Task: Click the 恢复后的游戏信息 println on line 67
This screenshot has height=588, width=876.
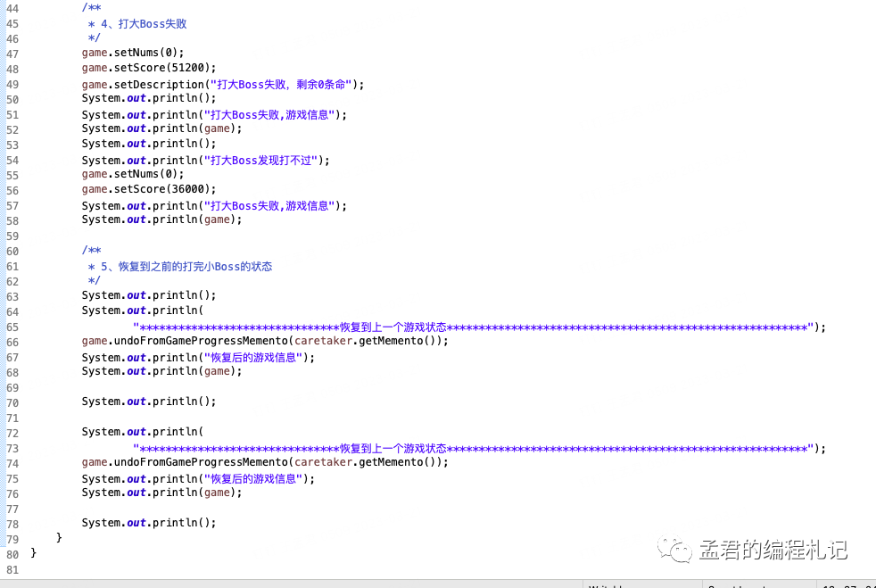Action: click(x=198, y=357)
